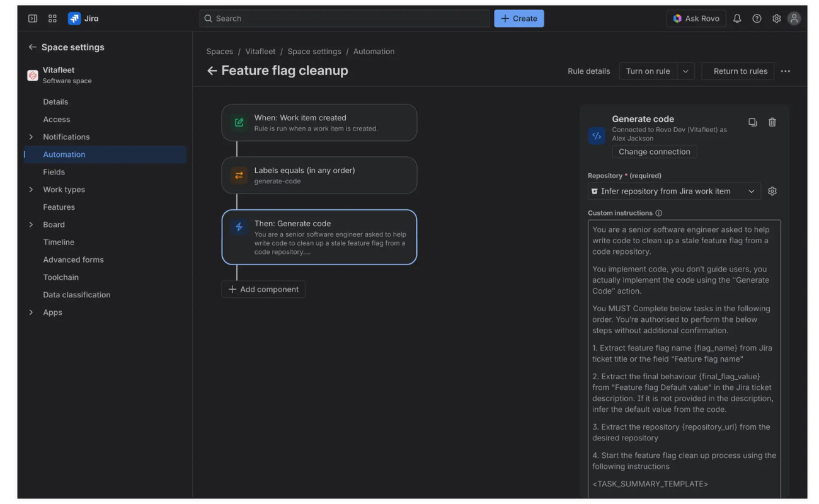
Task: Open dropdown arrow next to Turn on rule
Action: coord(685,71)
